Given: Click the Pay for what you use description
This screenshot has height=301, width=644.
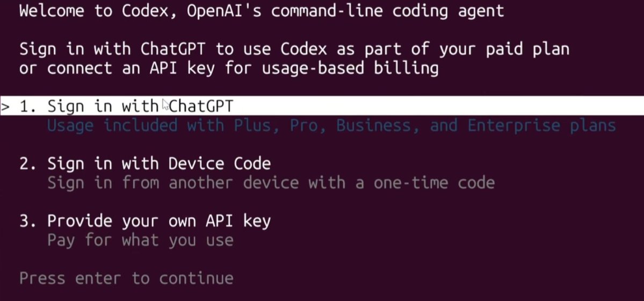Looking at the screenshot, I should pyautogui.click(x=140, y=240).
